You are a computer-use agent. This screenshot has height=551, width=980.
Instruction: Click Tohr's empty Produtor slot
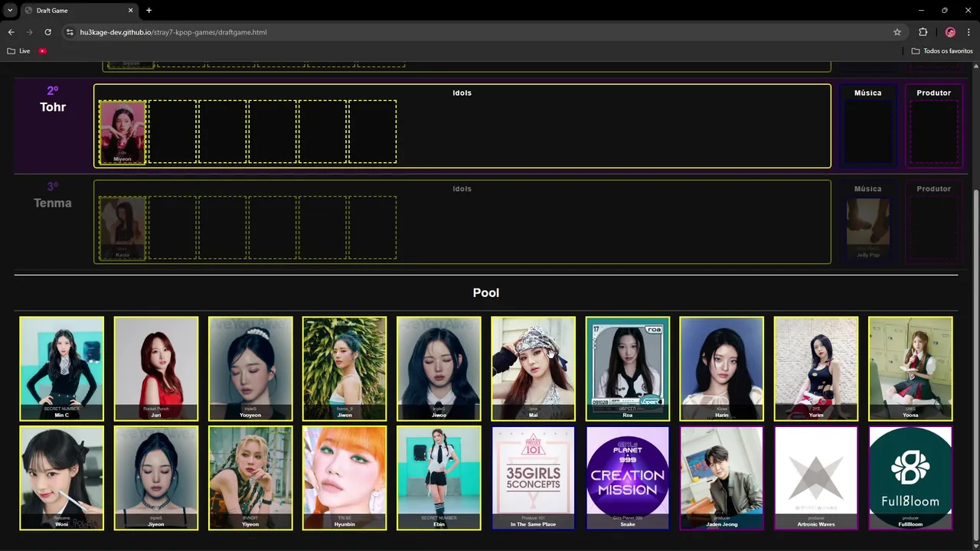tap(934, 132)
